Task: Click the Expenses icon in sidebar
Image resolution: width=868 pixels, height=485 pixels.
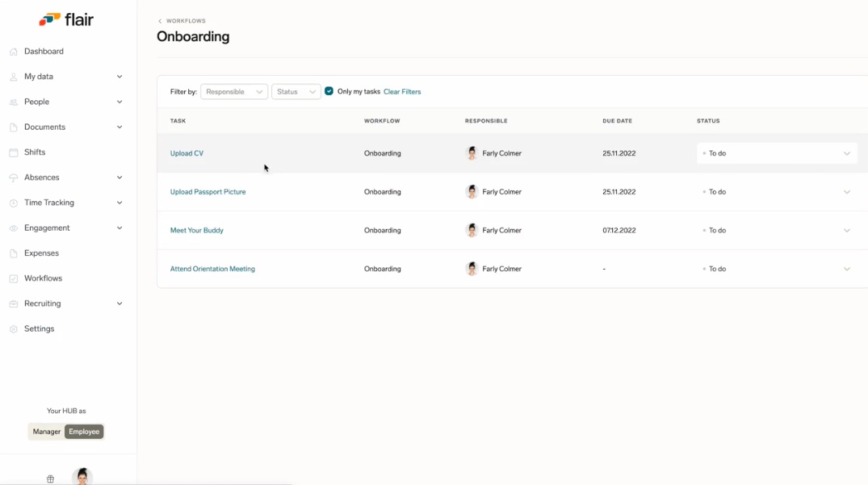Action: 14,253
